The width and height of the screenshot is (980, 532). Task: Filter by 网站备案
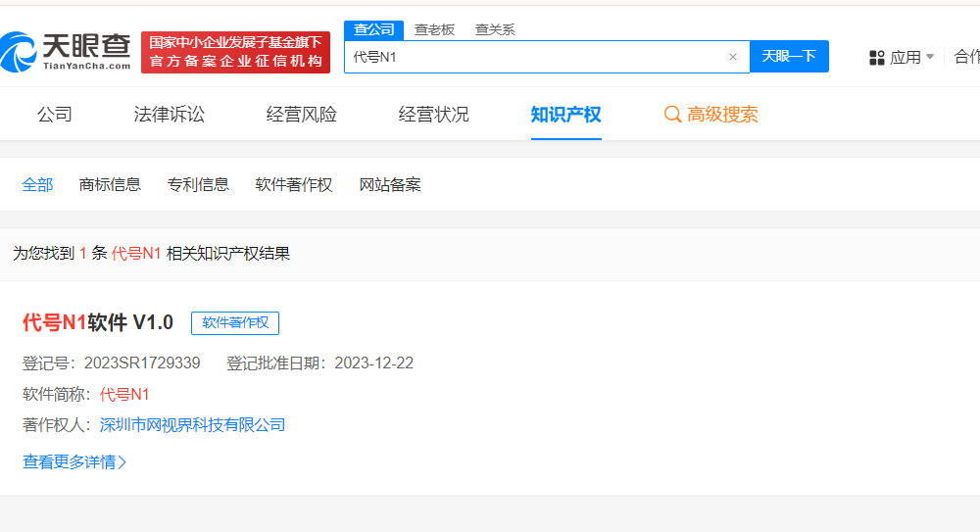[x=390, y=184]
